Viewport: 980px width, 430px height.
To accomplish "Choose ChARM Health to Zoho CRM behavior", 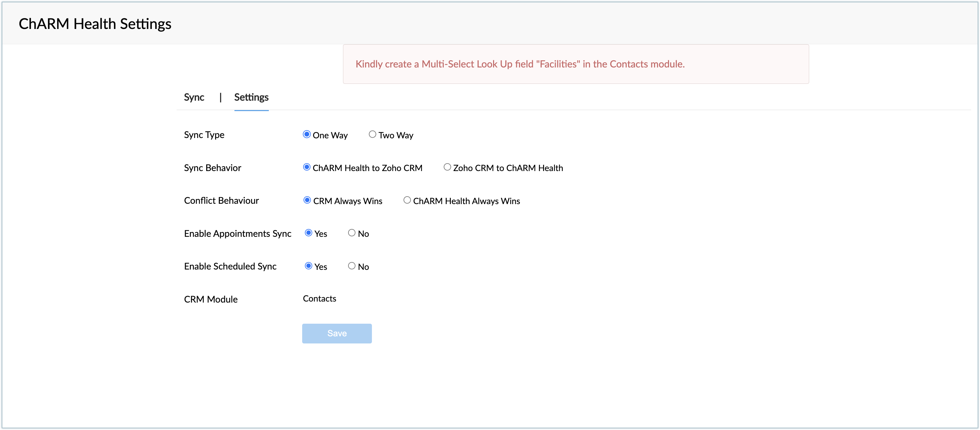I will 307,167.
